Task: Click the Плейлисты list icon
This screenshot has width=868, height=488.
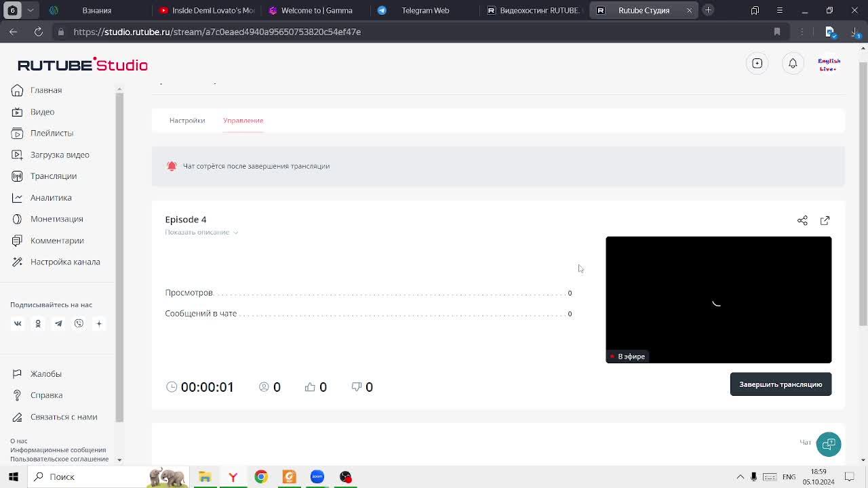Action: (18, 133)
